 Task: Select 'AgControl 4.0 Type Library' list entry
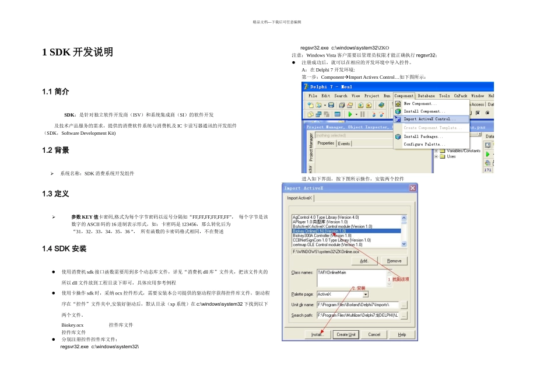346,218
